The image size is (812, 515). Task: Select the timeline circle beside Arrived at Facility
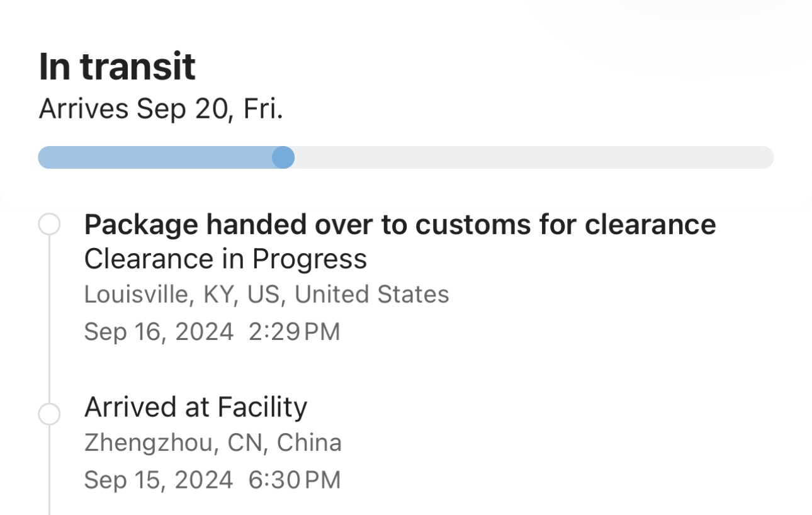tap(49, 414)
